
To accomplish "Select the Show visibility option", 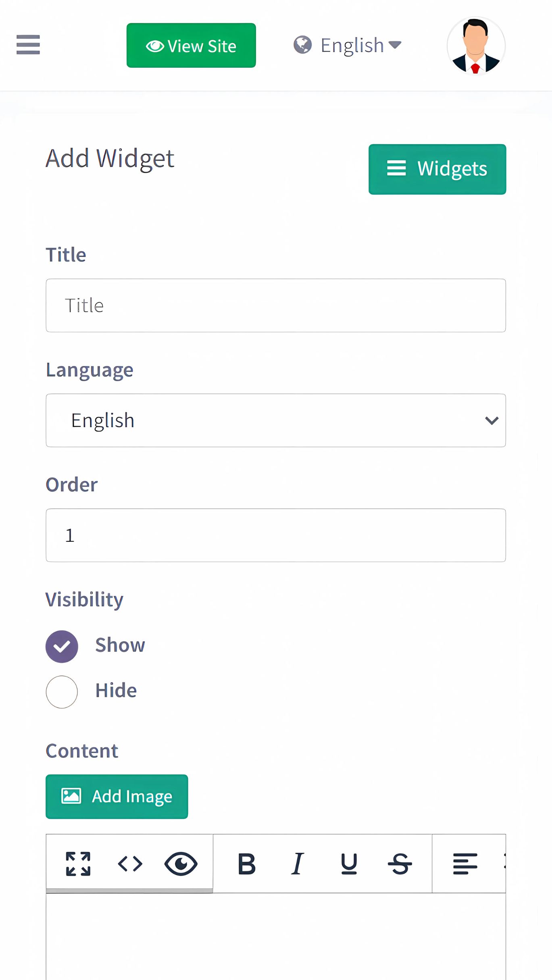I will point(62,647).
